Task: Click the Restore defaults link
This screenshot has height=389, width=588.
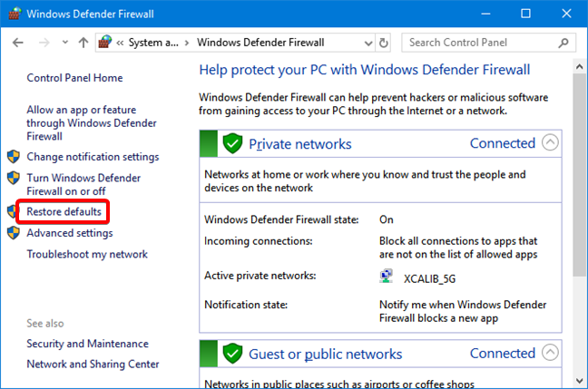Action: pyautogui.click(x=64, y=212)
